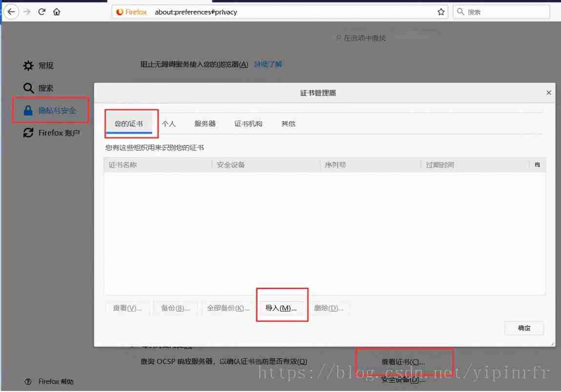Click the Backup (B) button

(x=175, y=308)
